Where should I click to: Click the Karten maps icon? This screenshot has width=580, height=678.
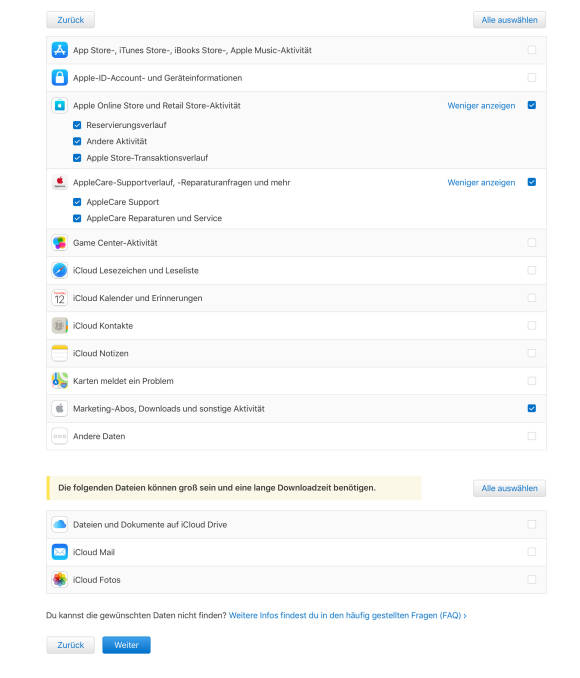coord(60,381)
